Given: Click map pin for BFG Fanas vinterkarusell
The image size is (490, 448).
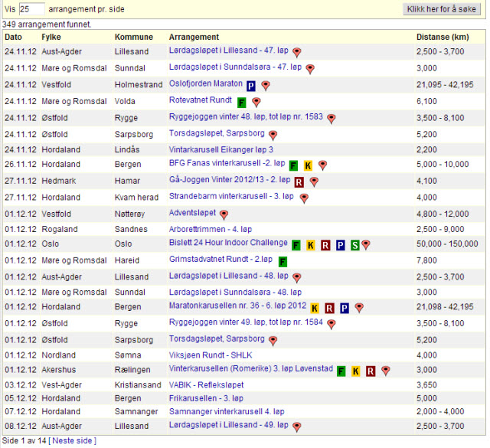Looking at the screenshot, I should (323, 165).
